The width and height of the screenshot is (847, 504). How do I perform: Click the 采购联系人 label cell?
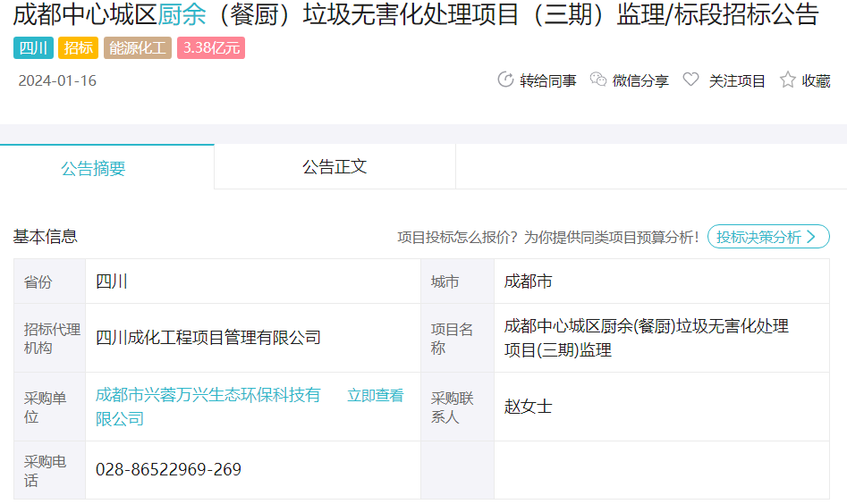coord(458,407)
